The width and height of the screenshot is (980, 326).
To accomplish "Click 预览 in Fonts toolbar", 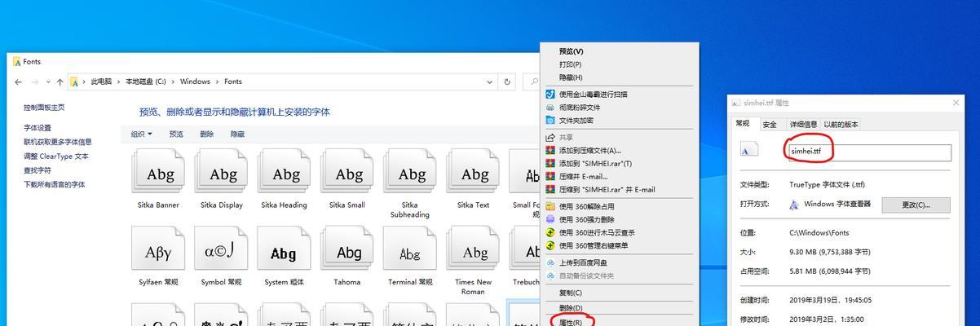I will (176, 134).
